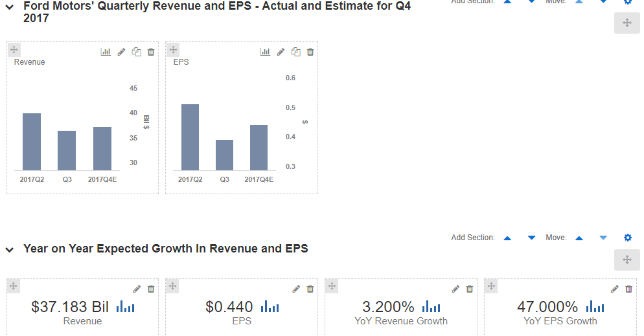
Task: Select the $0.440 value text
Action: tap(229, 307)
